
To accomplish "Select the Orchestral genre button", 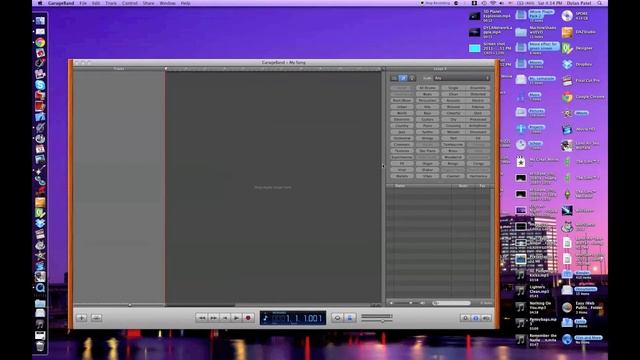I will 402,138.
